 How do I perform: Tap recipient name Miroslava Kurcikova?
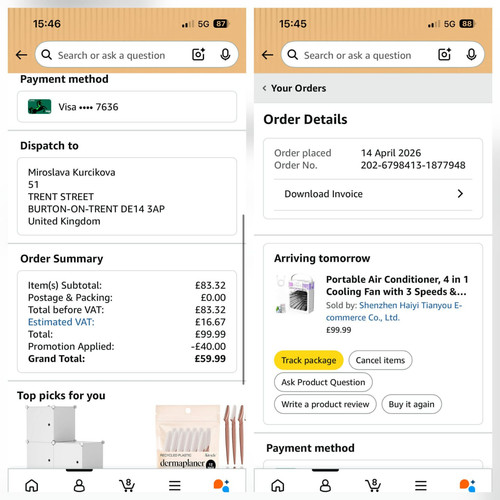[x=72, y=172]
